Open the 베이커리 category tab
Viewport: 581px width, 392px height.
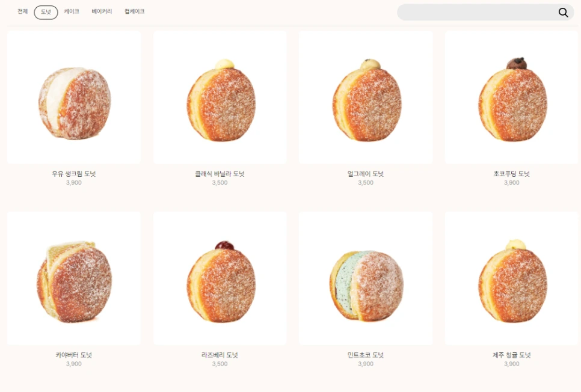102,11
